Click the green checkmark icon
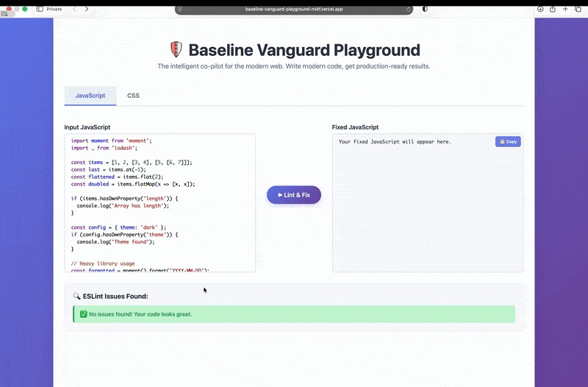 click(x=84, y=314)
